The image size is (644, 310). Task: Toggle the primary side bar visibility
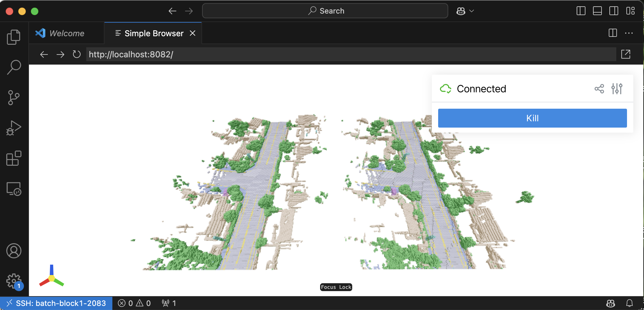[581, 11]
